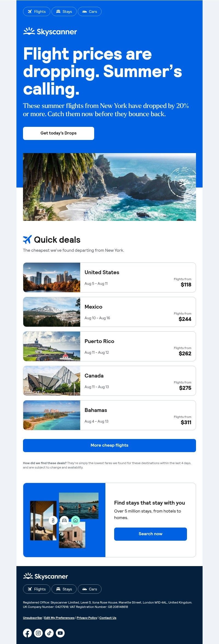219x644 pixels.
Task: Click the Skyscanner logo in the header
Action: click(x=50, y=32)
